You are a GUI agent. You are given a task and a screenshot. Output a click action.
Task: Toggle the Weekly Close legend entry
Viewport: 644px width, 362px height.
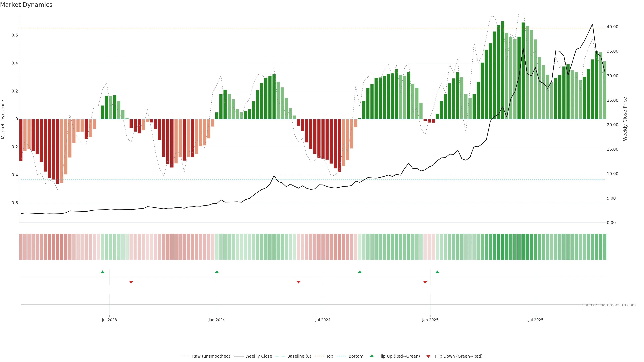[x=258, y=356]
